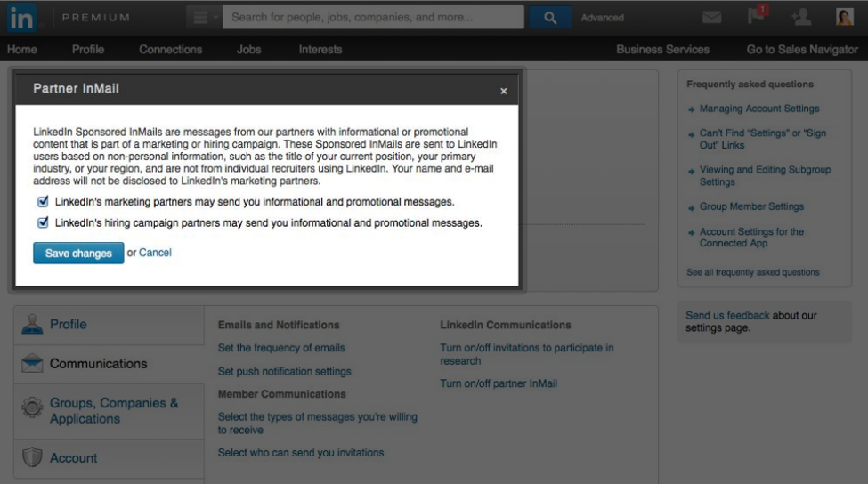Open Account Settings for Connected App FAQ
Viewport: 868px width, 484px height.
click(x=751, y=237)
